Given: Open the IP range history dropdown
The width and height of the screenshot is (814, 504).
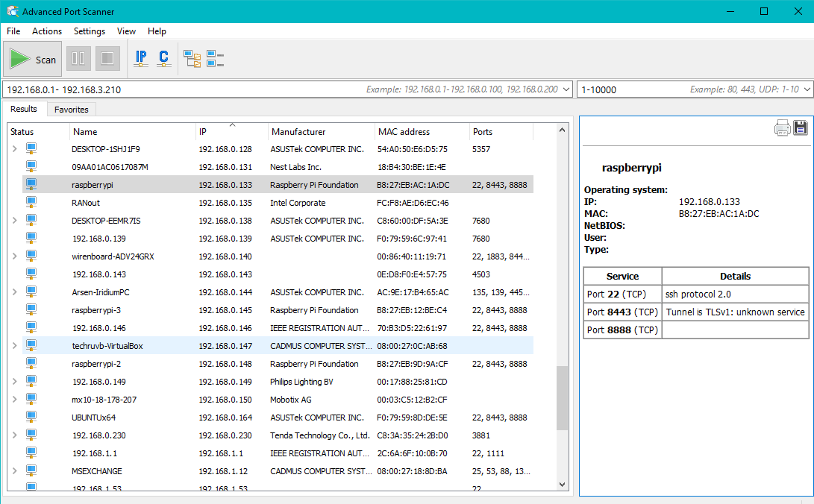Looking at the screenshot, I should point(565,89).
